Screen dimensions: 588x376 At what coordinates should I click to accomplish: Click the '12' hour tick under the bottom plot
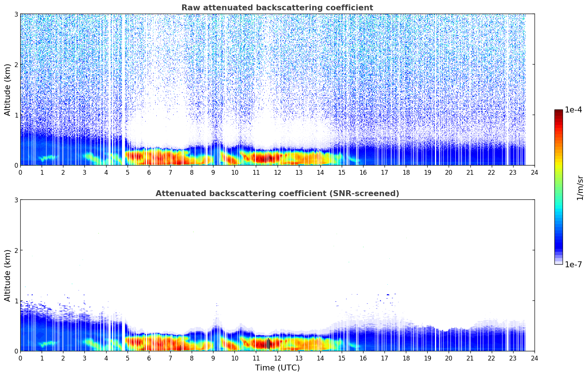pos(277,358)
